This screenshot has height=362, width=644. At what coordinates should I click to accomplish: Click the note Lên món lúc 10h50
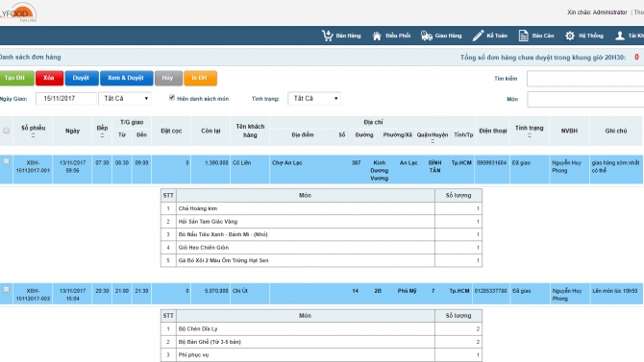point(615,291)
